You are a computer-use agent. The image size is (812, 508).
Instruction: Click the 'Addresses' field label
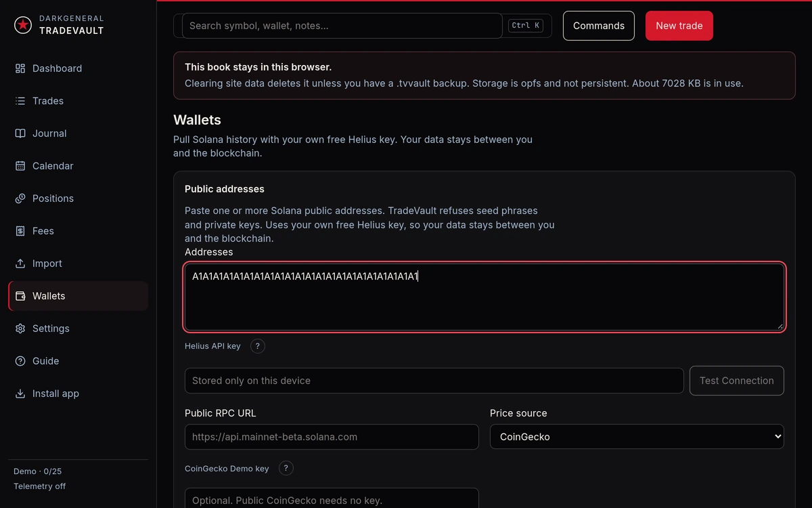209,252
